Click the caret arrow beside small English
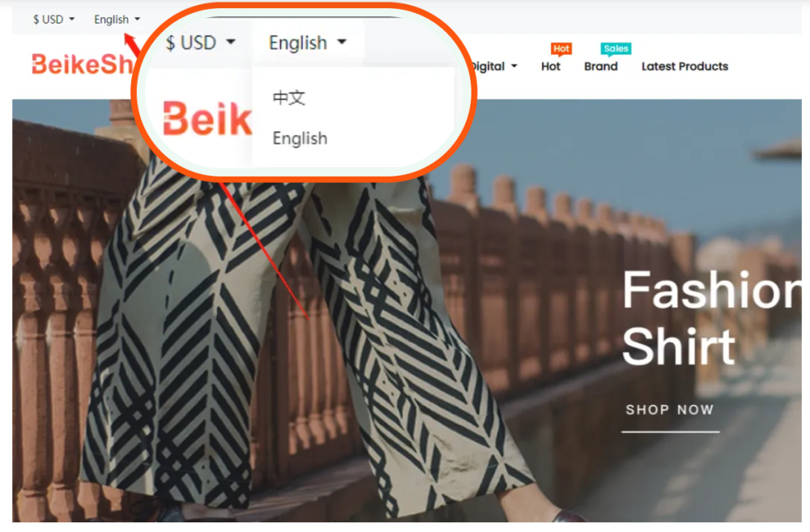 pyautogui.click(x=137, y=19)
